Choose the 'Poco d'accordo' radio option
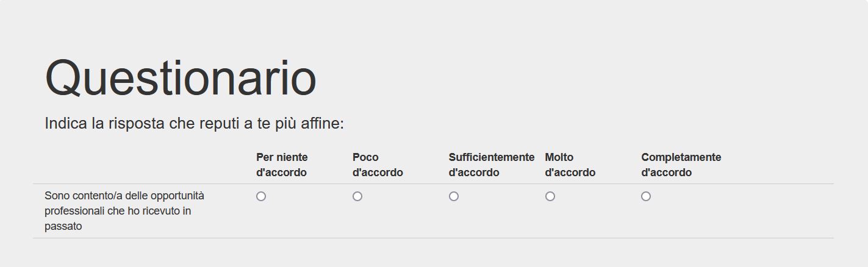The width and height of the screenshot is (868, 267). tap(357, 196)
